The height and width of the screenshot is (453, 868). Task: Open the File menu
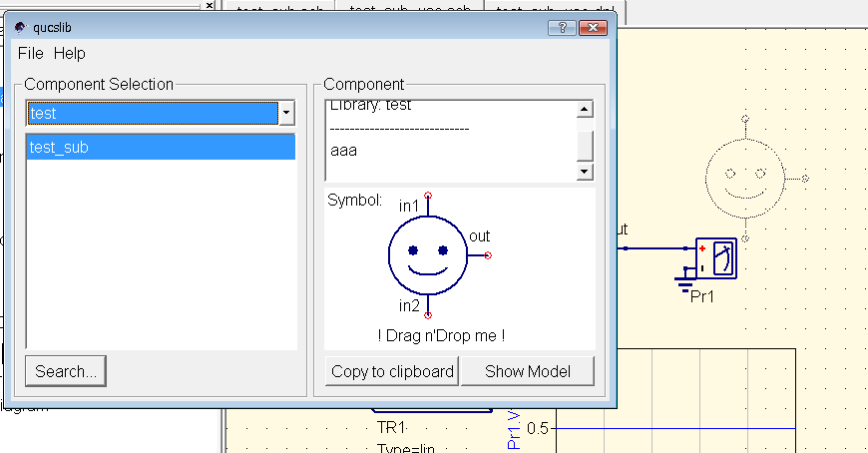tap(31, 53)
